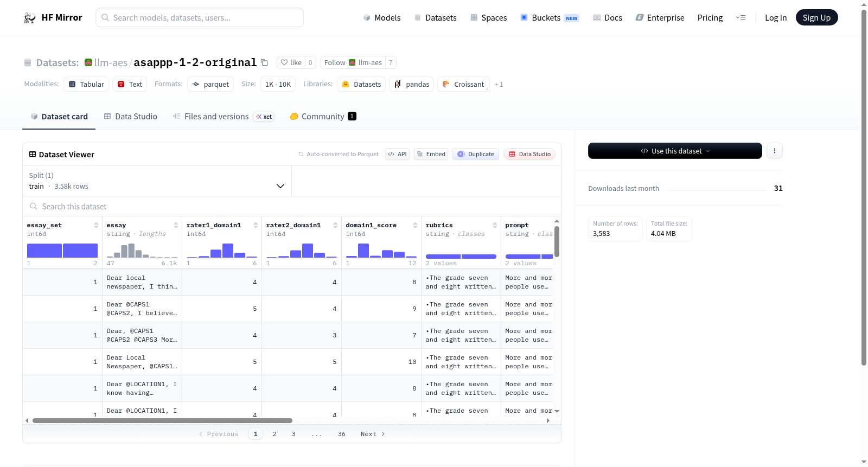Open the Use this dataset dropdown
868x467 pixels.
[x=675, y=151]
